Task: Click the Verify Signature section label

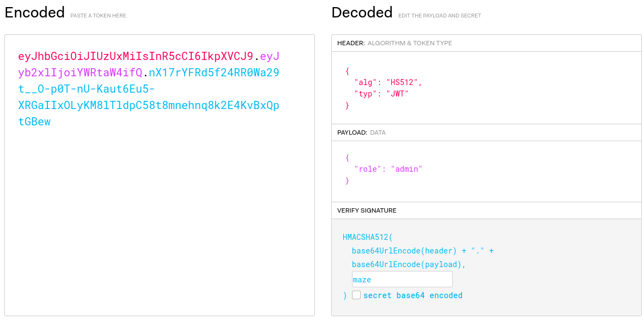Action: point(367,210)
